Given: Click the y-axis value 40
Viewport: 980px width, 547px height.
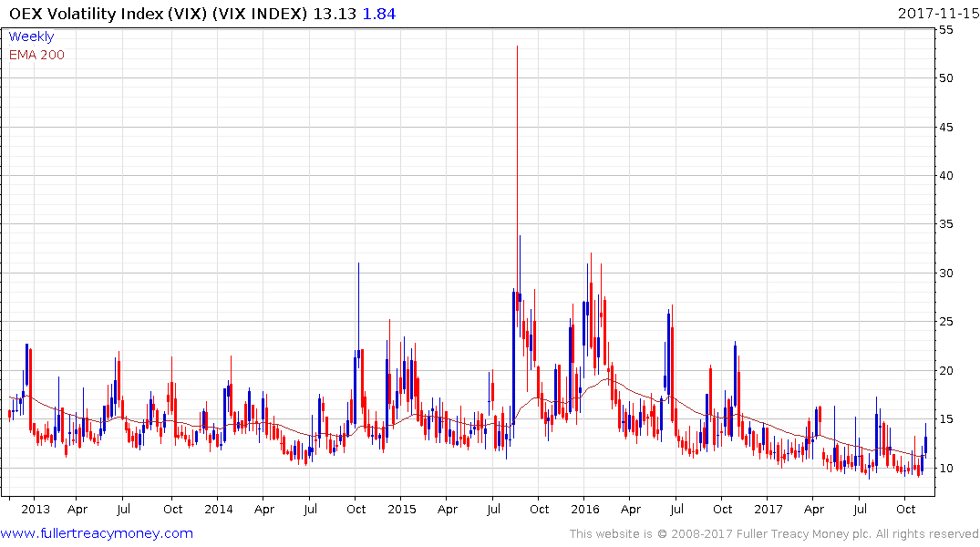Looking at the screenshot, I should coord(945,176).
